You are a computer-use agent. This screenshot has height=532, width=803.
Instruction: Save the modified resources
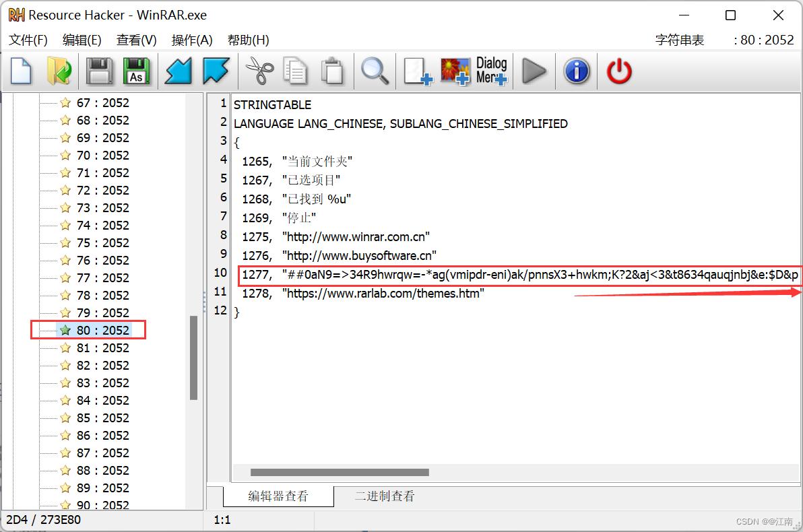(99, 71)
